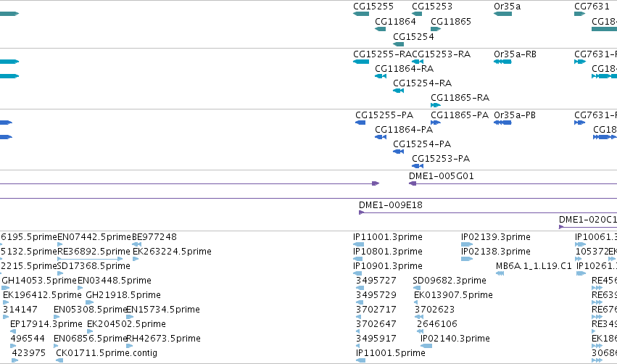This screenshot has height=364, width=617.
Task: Click the DME1-020C1 clone marker
Action: [561, 227]
